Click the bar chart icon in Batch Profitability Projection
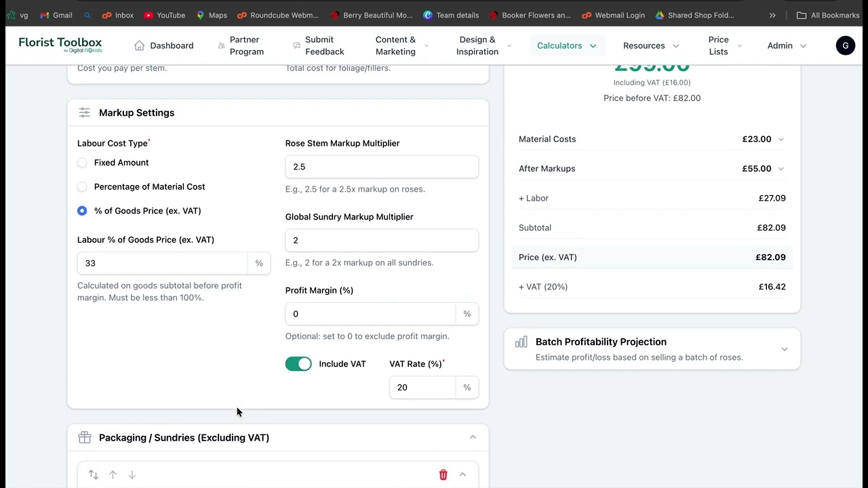 point(521,342)
